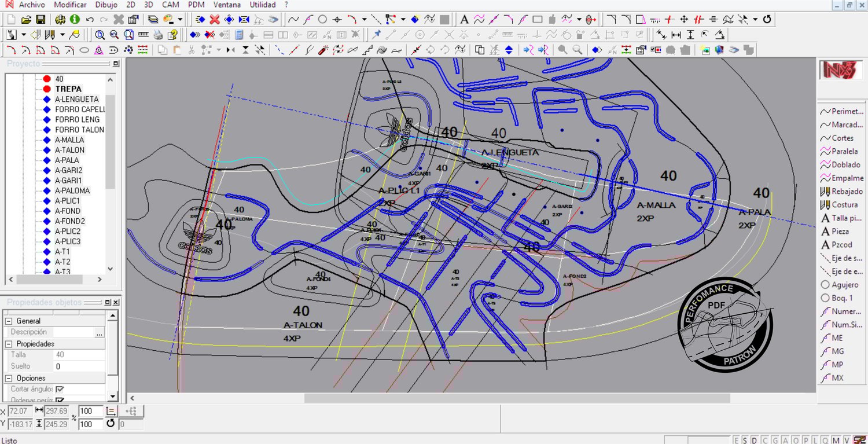Viewport: 868px width, 444px height.
Task: Toggle the Cortar ángulos checkbox
Action: click(60, 389)
